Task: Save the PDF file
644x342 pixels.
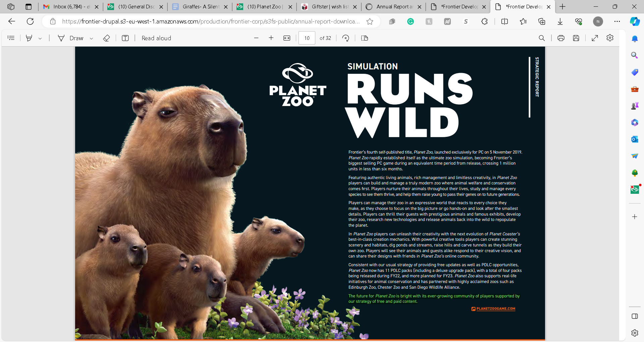Action: [576, 38]
